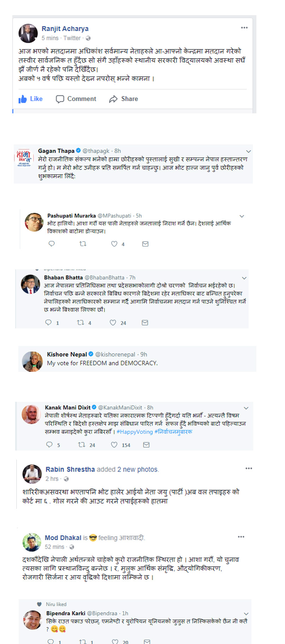Send Kanak Mani Dixit's tweet by message

pos(146,445)
